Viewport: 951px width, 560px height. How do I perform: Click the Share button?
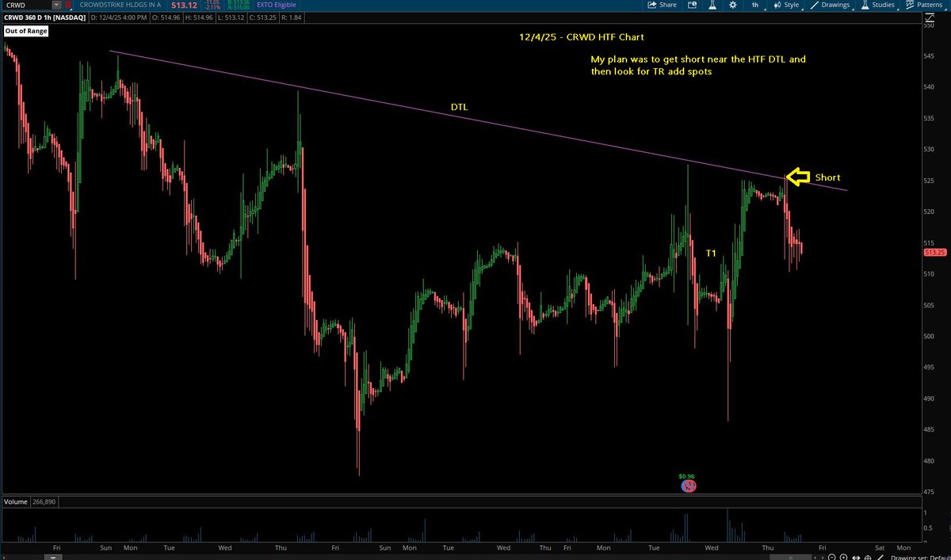click(663, 5)
